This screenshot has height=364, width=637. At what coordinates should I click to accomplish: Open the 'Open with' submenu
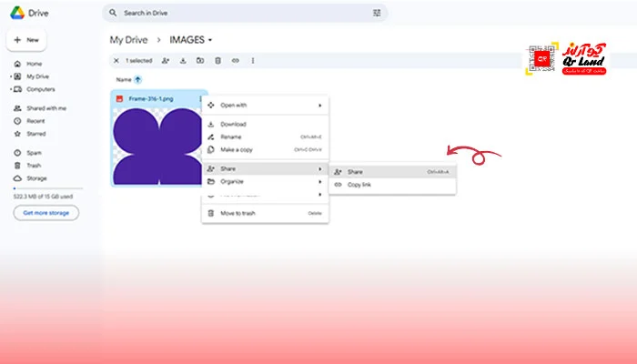[265, 105]
